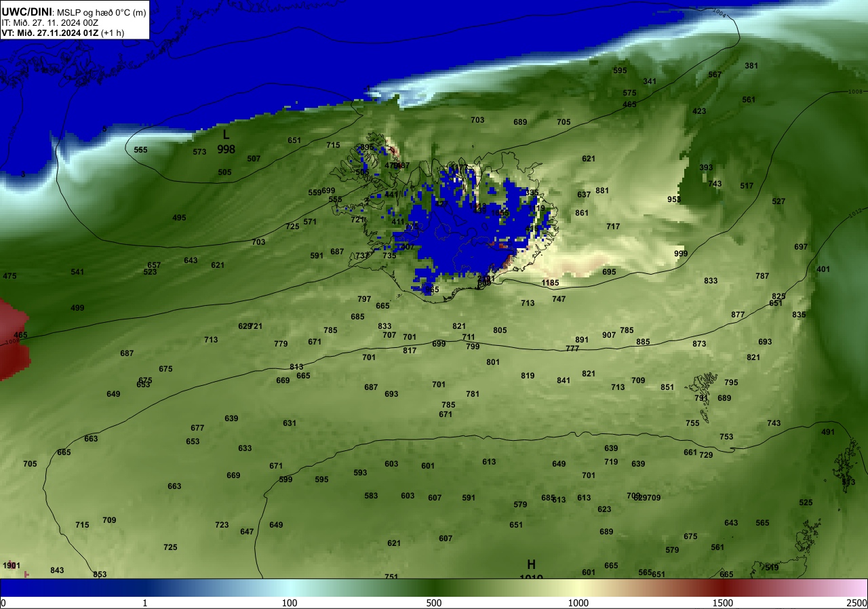Click the 777 map value
Screen dimensions: 868x609
[x=572, y=349]
